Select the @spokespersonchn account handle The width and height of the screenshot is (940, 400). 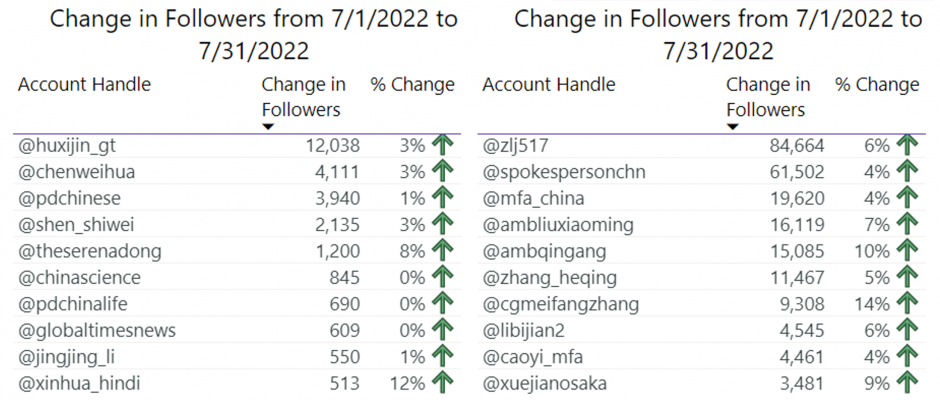point(564,172)
